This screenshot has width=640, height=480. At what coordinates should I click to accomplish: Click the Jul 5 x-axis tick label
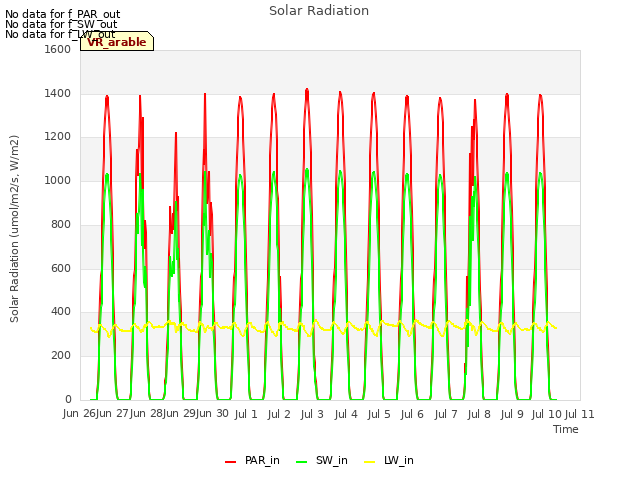coord(379,414)
